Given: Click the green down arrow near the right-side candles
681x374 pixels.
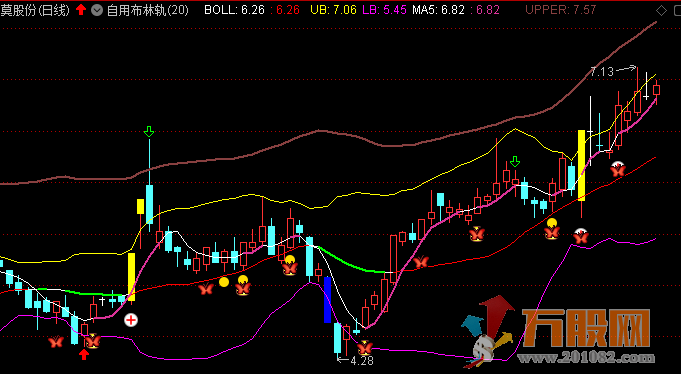Looking at the screenshot, I should [515, 162].
